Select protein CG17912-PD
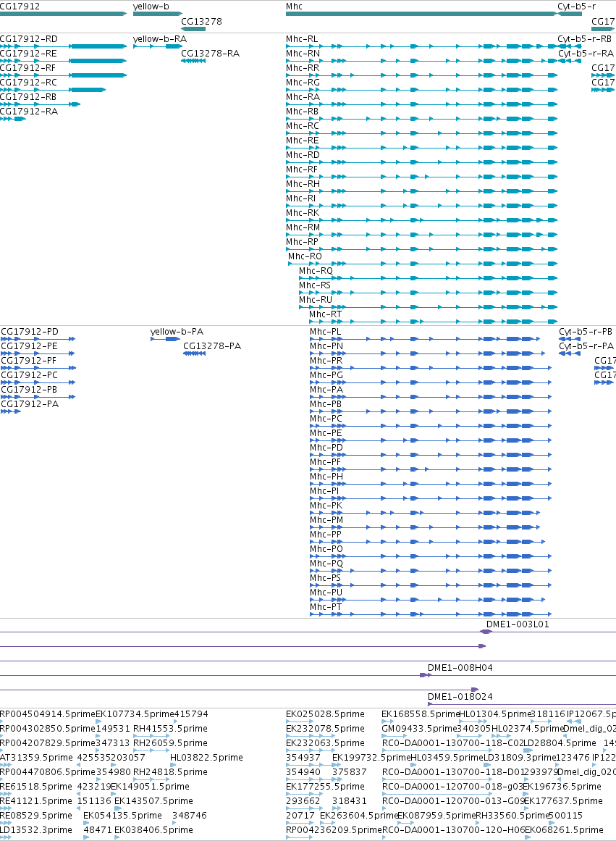 [30, 332]
